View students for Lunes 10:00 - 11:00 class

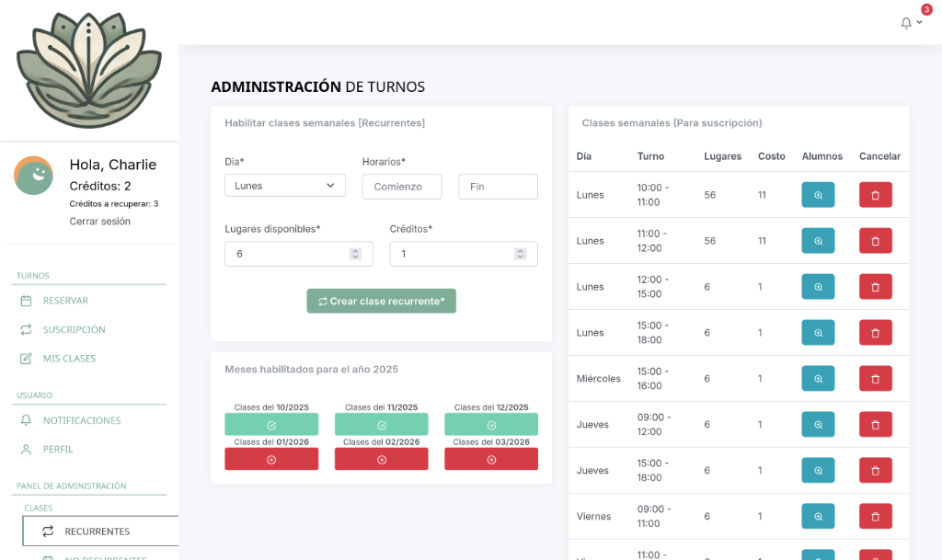tap(818, 195)
